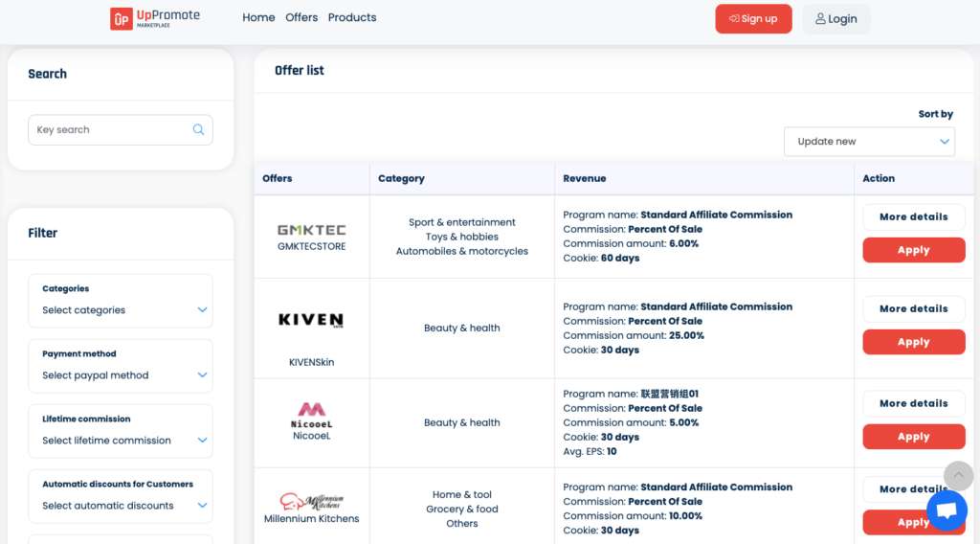Screen dimensions: 980x544
Task: Click the Offers column header
Action: tap(278, 178)
